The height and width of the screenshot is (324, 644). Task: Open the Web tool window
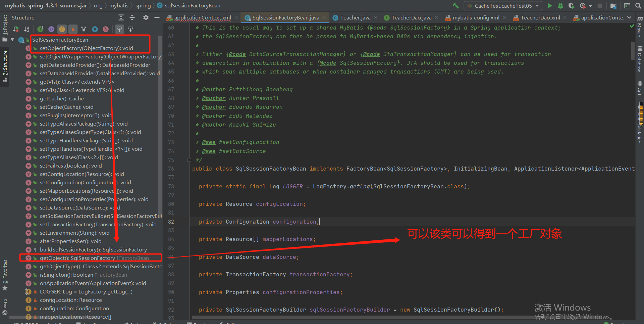point(5,307)
